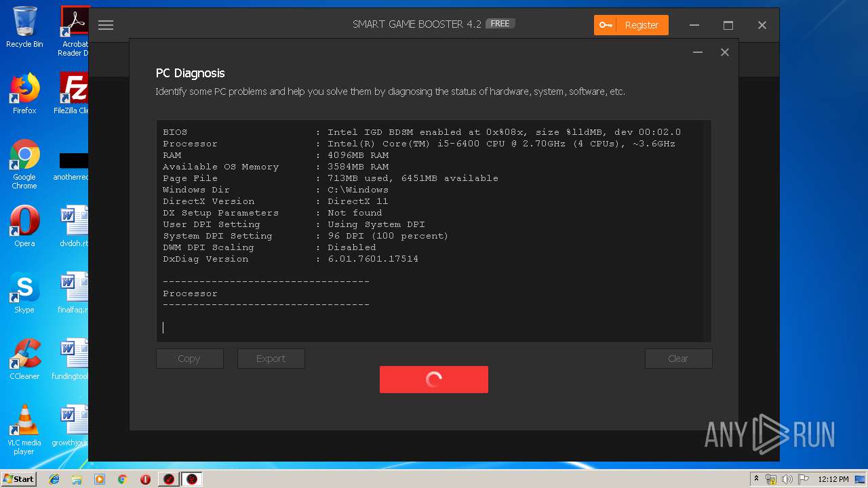Open the hamburger menu in Smart Game Booster
The height and width of the screenshot is (488, 868).
pos(105,25)
